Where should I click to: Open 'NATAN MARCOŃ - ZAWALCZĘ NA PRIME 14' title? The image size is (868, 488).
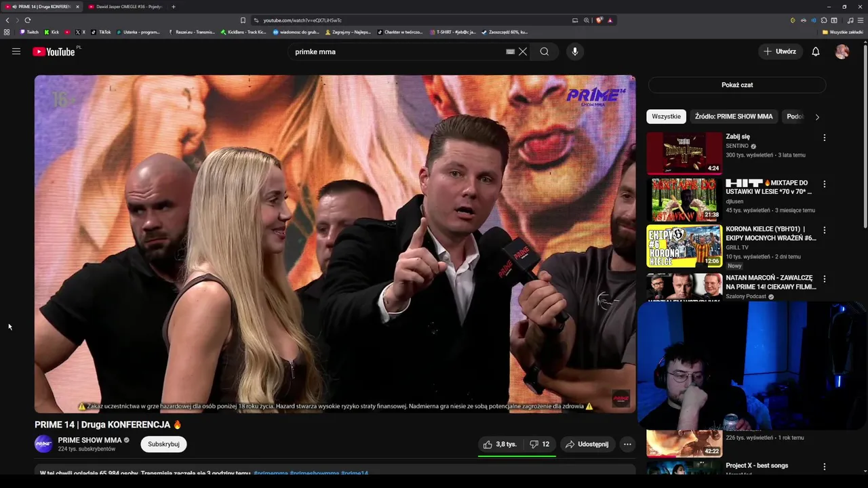(x=770, y=282)
